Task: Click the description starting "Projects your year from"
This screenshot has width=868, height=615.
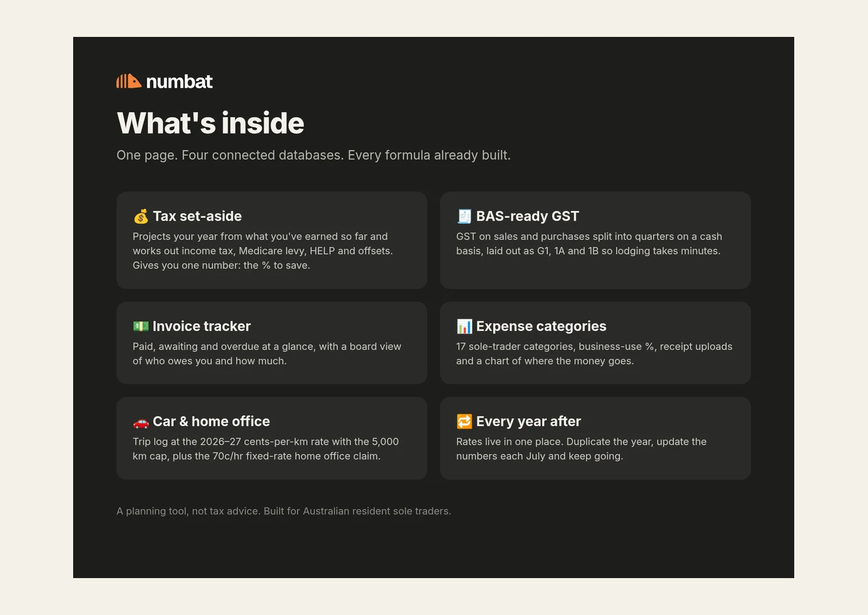Action: coord(263,251)
